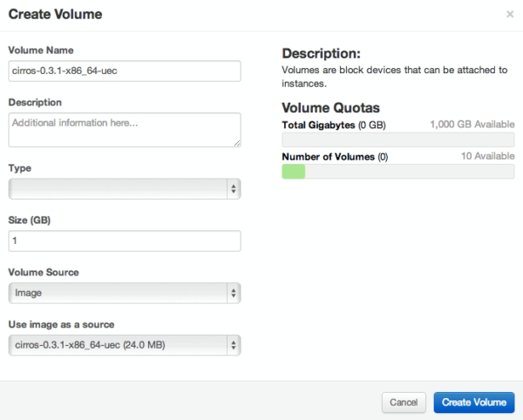Image resolution: width=523 pixels, height=420 pixels.
Task: Click the Create Volume dialog title
Action: [x=56, y=14]
